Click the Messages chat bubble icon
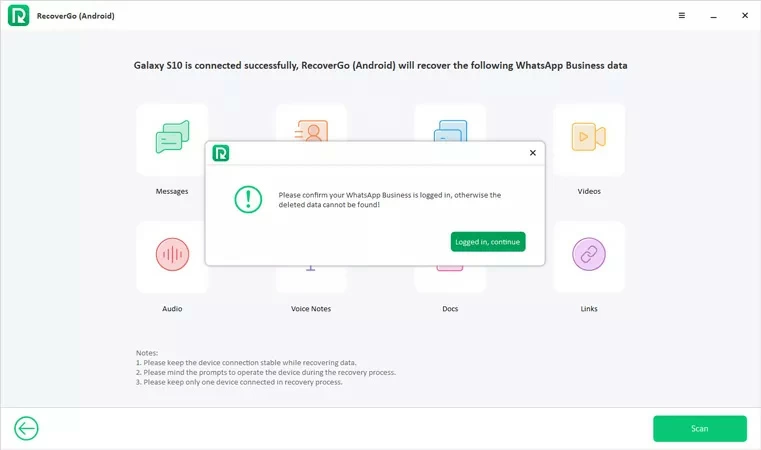This screenshot has height=450, width=761. coord(172,136)
